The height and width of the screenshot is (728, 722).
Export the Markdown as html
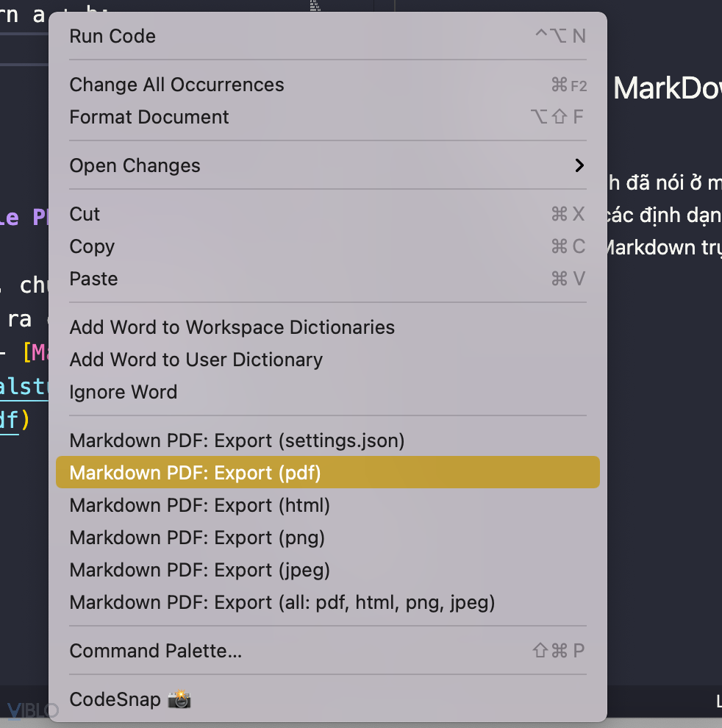(199, 505)
